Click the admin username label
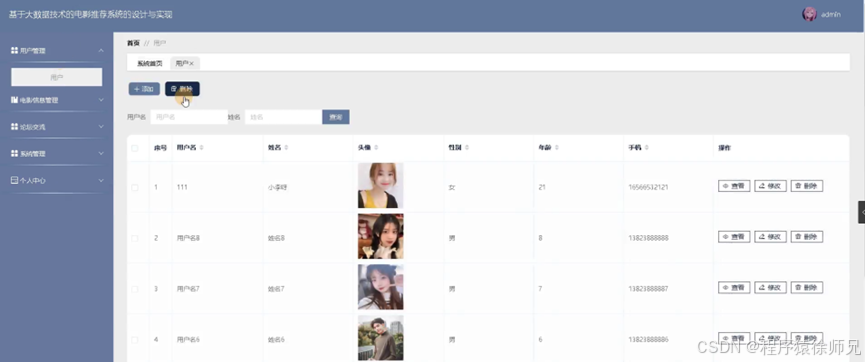 [x=831, y=15]
